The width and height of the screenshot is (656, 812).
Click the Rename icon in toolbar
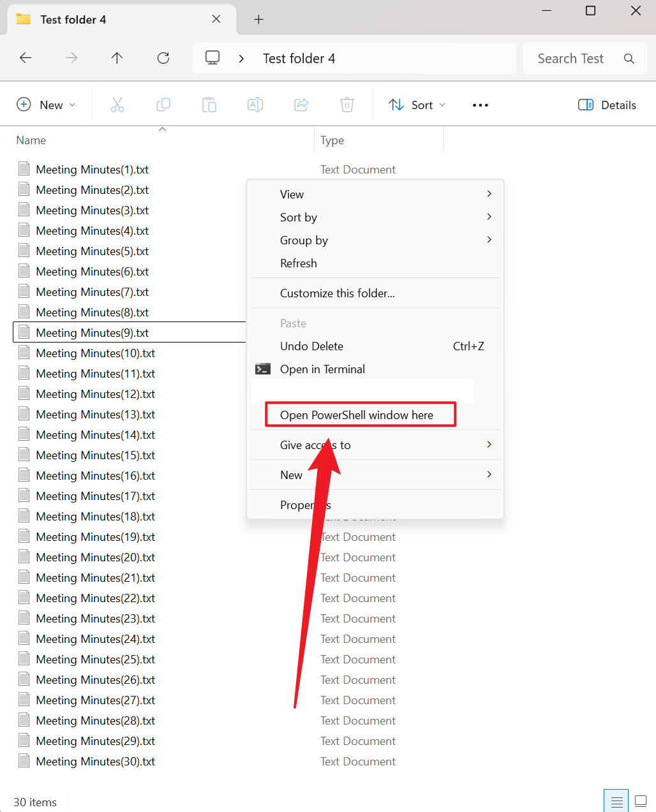click(x=255, y=105)
